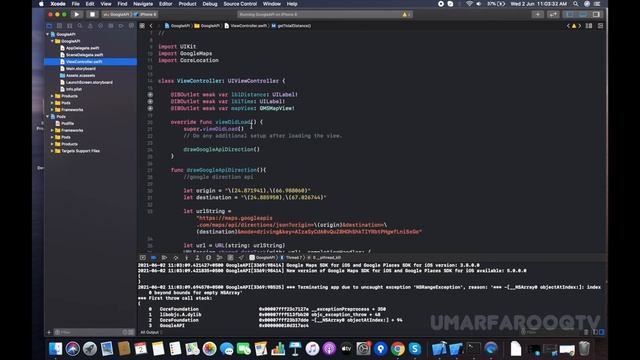Screen dimensions: 640x360
Task: Collapse the GoogleAPI folder group triangle
Action: point(52,41)
